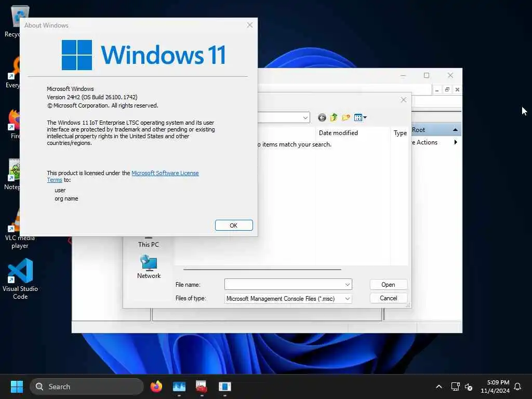Screen dimensions: 532x399
Task: Open muted volume tray icon
Action: pyautogui.click(x=469, y=387)
